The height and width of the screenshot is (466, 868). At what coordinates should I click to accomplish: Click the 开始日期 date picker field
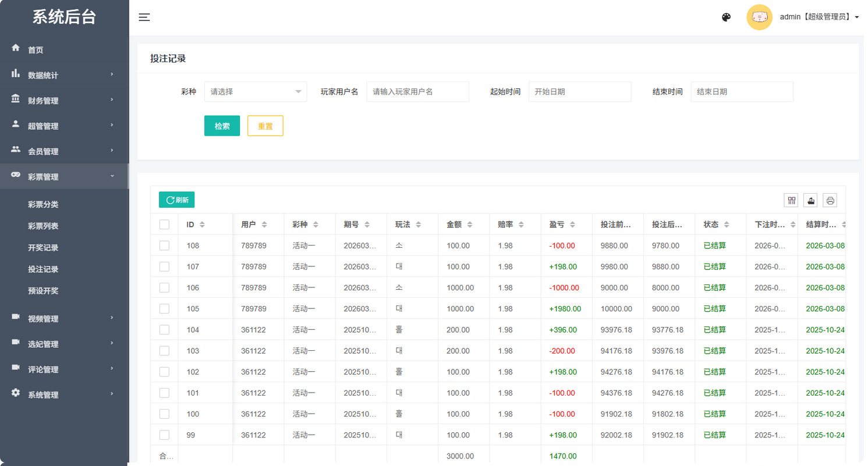click(x=579, y=92)
